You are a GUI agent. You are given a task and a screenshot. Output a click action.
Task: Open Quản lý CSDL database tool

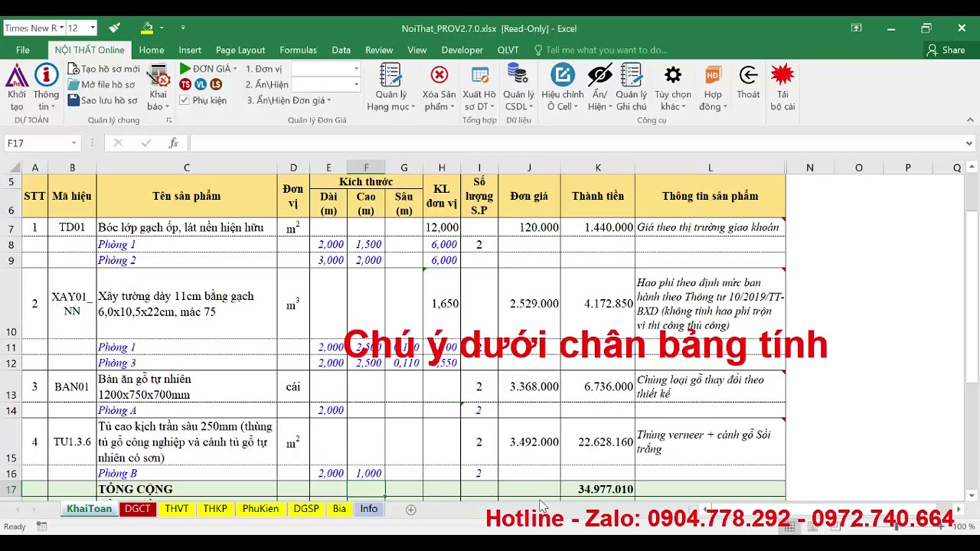518,88
